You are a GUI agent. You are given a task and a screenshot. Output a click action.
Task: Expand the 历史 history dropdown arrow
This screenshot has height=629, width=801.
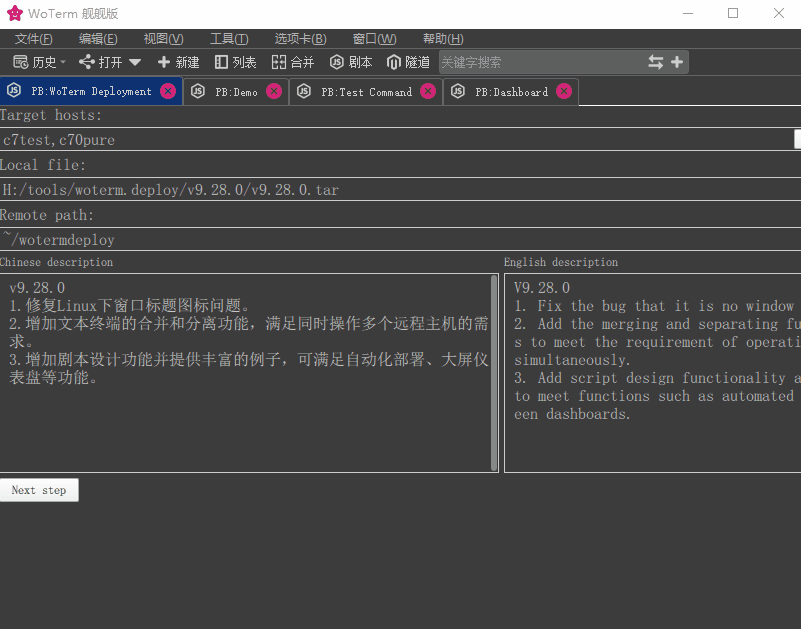click(x=62, y=61)
